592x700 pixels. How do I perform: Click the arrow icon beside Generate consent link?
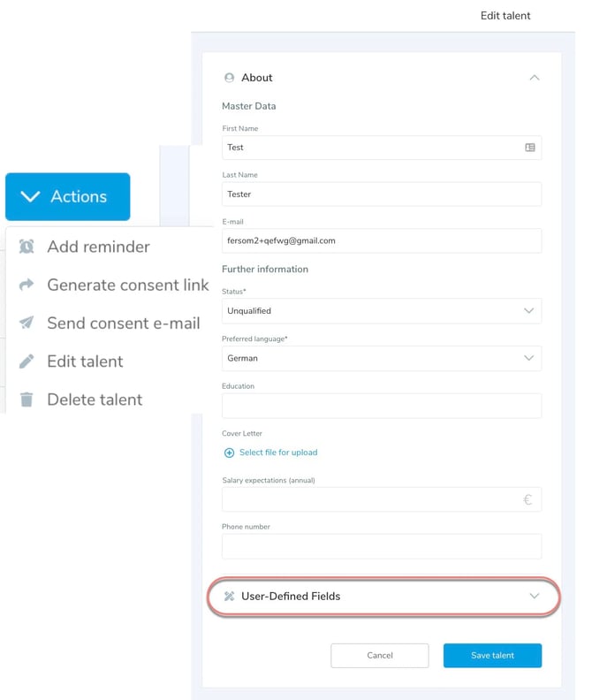coord(27,285)
